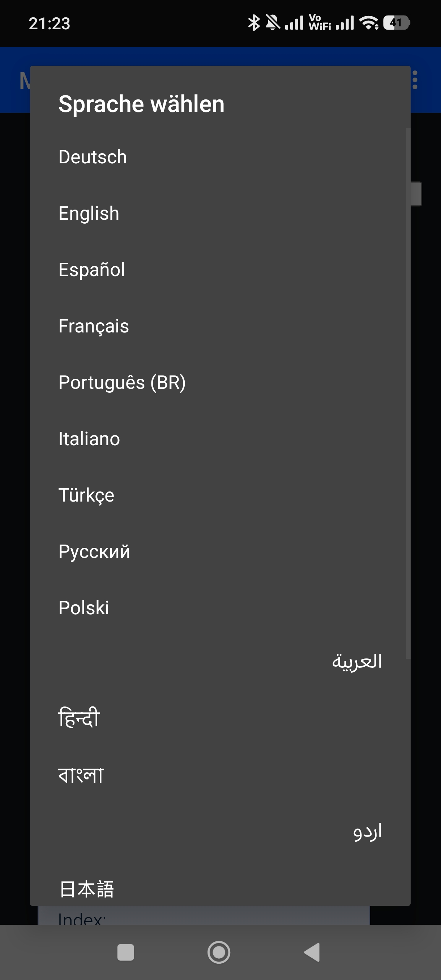This screenshot has height=980, width=441.
Task: Choose English as the language
Action: 89,213
